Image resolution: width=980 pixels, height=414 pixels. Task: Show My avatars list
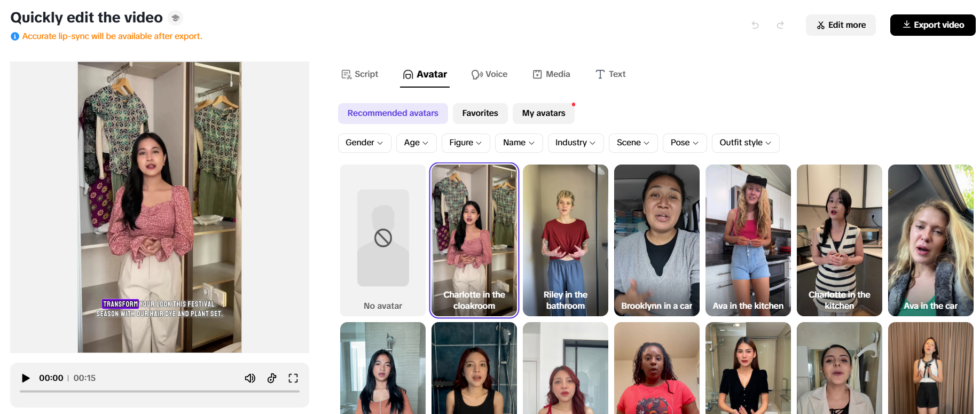tap(544, 113)
